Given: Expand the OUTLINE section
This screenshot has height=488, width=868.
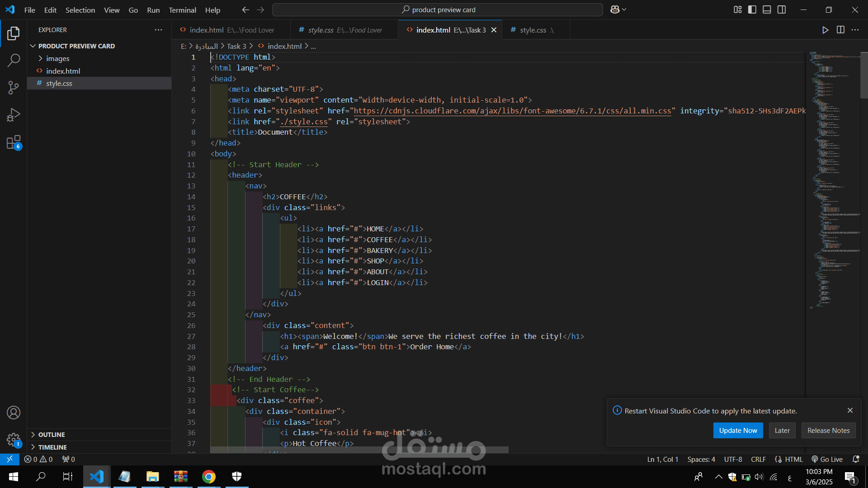Looking at the screenshot, I should click(51, 434).
